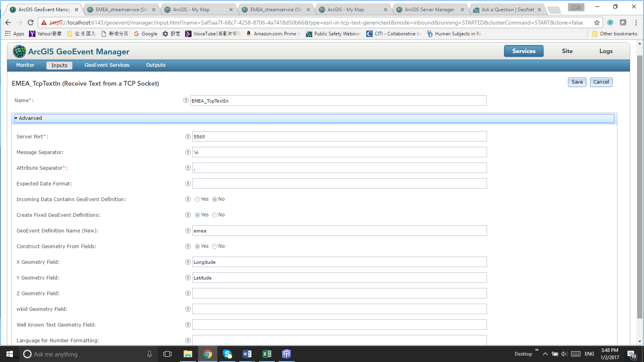Navigate to the Site section
Screen dimensions: 644x362
coord(567,51)
